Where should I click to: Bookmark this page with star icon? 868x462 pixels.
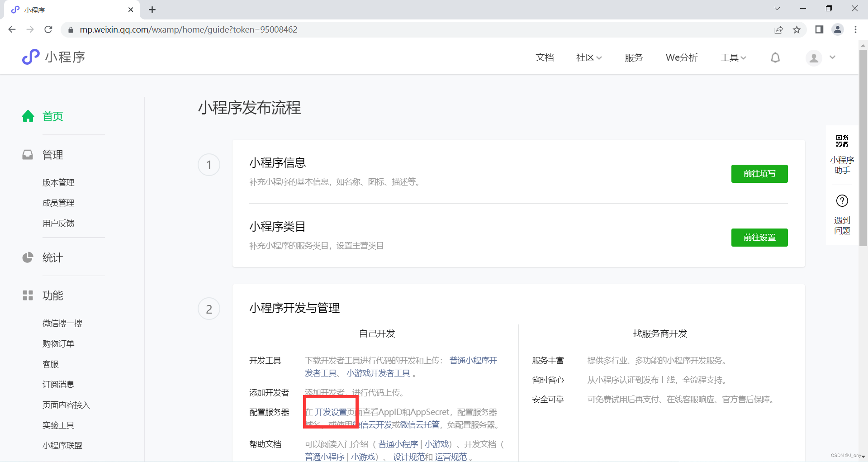coord(797,30)
